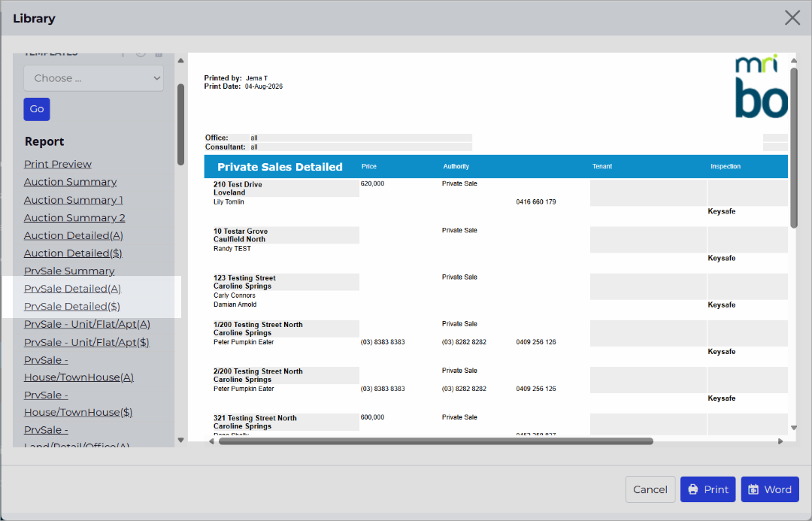Open PrvSale - Unit/Flat/Apt(A) report
Image resolution: width=812 pixels, height=521 pixels.
point(87,324)
